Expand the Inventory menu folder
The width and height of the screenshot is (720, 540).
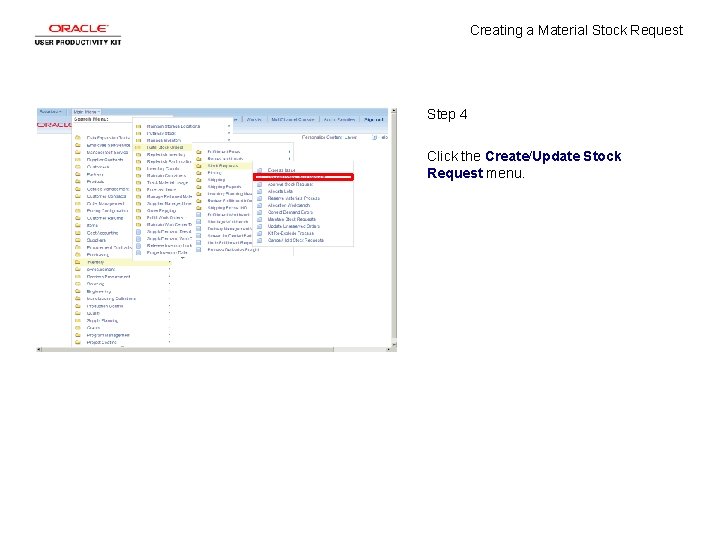tap(96, 262)
